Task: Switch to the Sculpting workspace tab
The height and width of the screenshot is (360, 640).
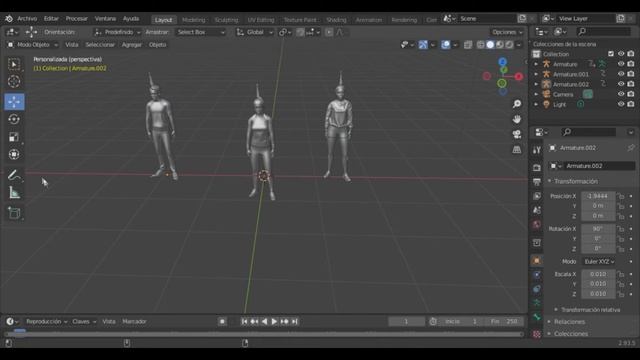Action: tap(226, 20)
